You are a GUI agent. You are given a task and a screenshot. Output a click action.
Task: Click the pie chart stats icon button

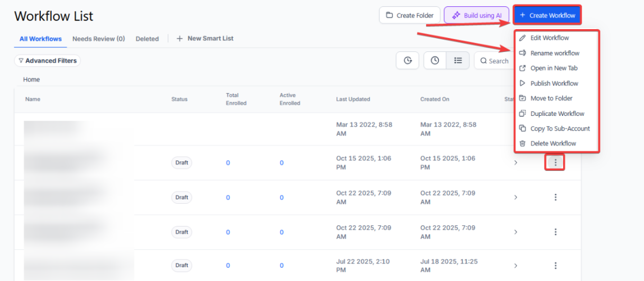[x=408, y=61]
